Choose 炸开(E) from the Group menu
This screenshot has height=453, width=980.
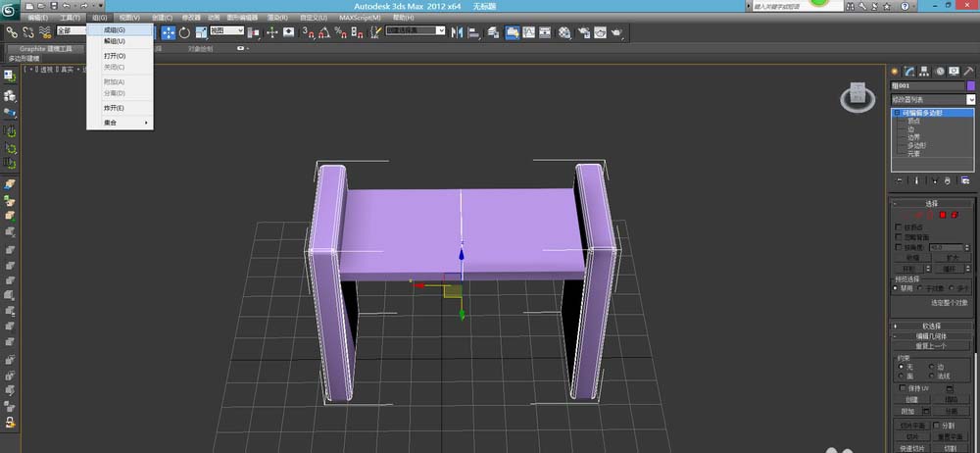pos(120,108)
